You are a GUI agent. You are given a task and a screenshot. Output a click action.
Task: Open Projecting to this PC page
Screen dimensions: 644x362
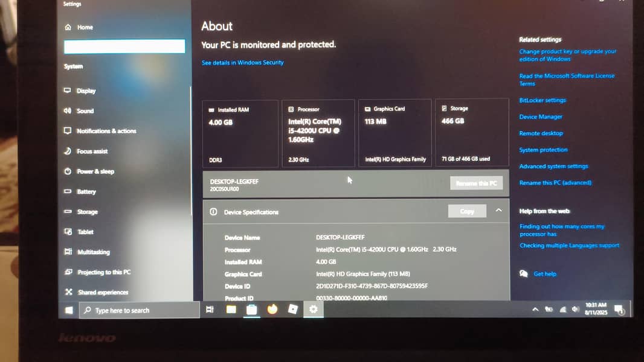(68, 272)
